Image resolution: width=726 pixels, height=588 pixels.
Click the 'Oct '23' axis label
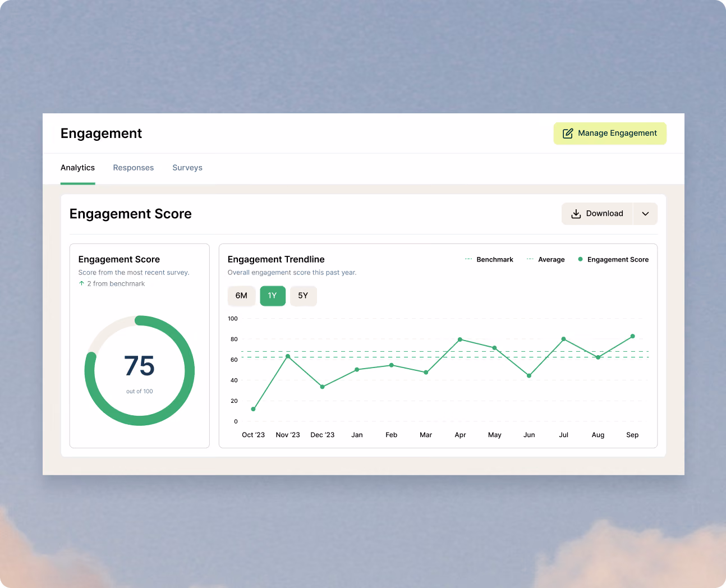click(254, 435)
